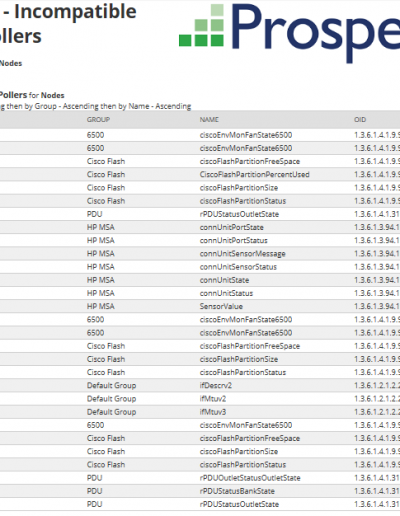Select the ifMtuv3 name cell
Viewport: 400px width, 516px height.
tap(213, 412)
